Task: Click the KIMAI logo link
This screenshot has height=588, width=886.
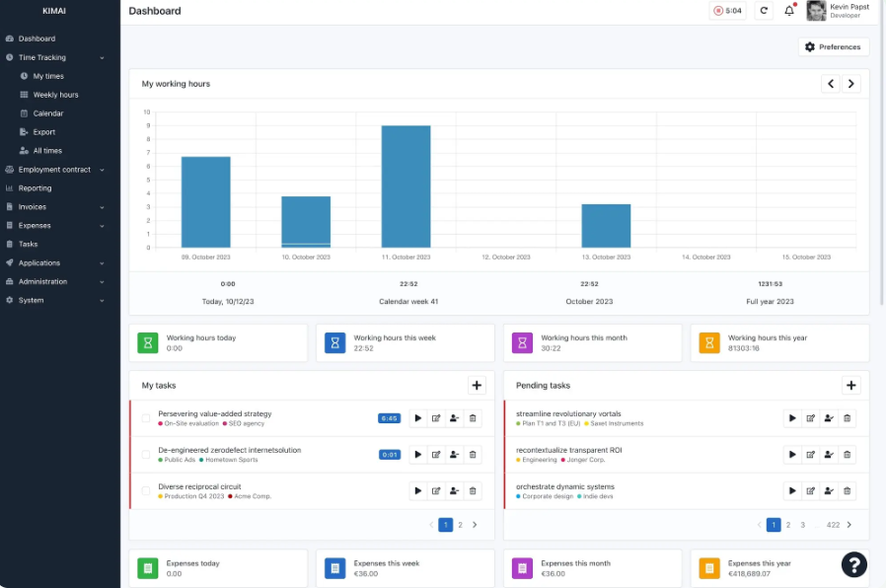Action: [x=54, y=11]
